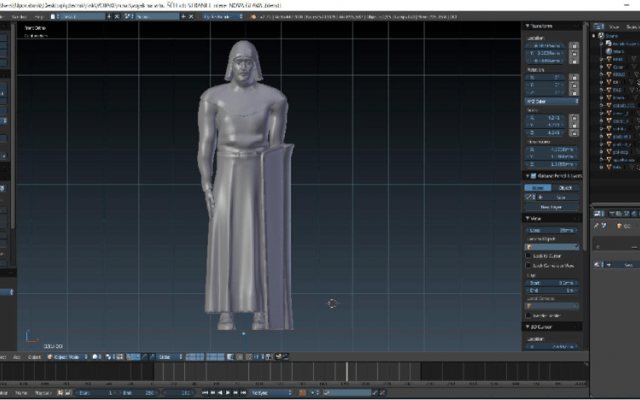640x400 pixels.
Task: Click the plus button beside screen layout field
Action: (x=109, y=16)
